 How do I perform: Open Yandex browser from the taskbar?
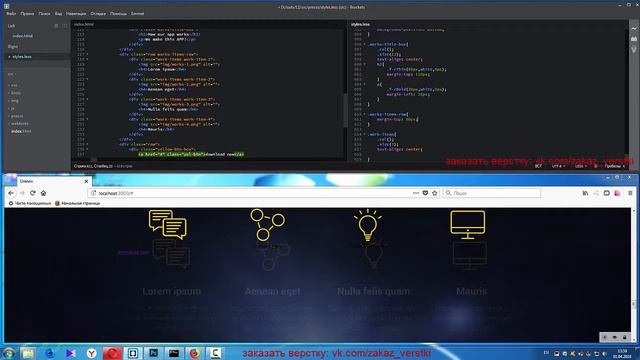point(91,353)
